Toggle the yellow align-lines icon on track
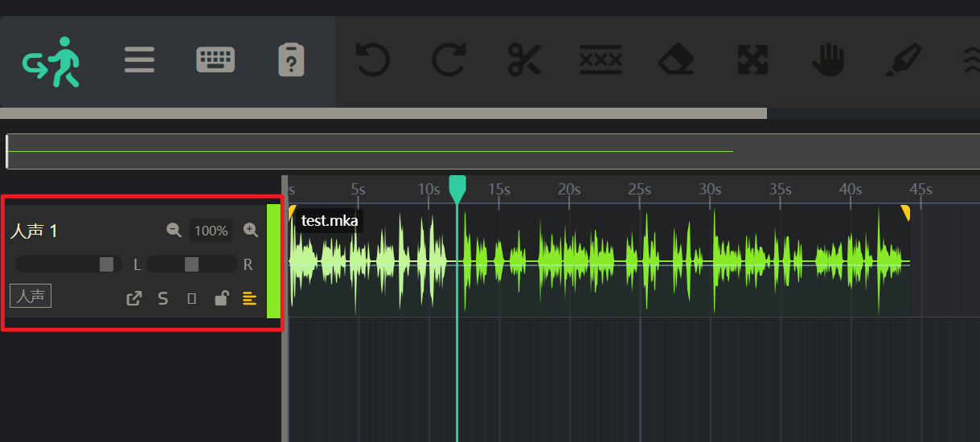The image size is (980, 442). 250,299
